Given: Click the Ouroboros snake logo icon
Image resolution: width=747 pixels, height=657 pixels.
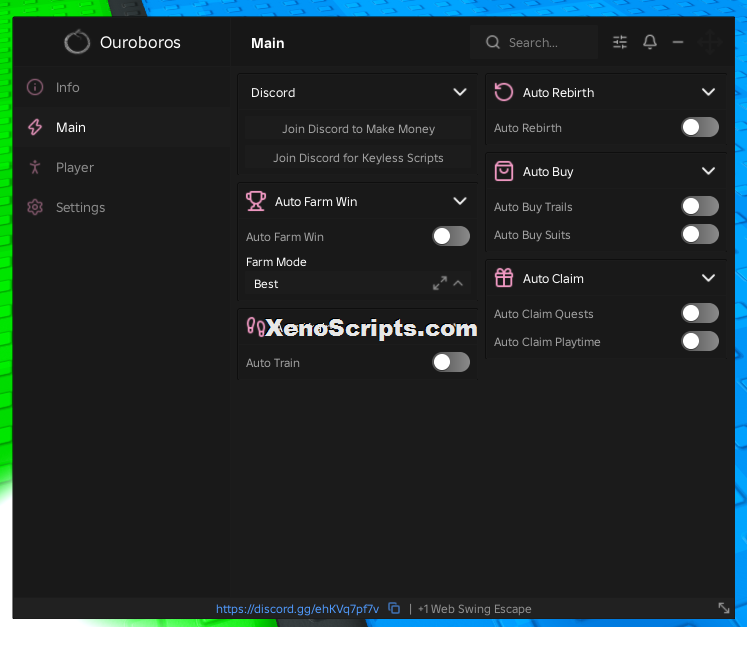Looking at the screenshot, I should pyautogui.click(x=77, y=42).
